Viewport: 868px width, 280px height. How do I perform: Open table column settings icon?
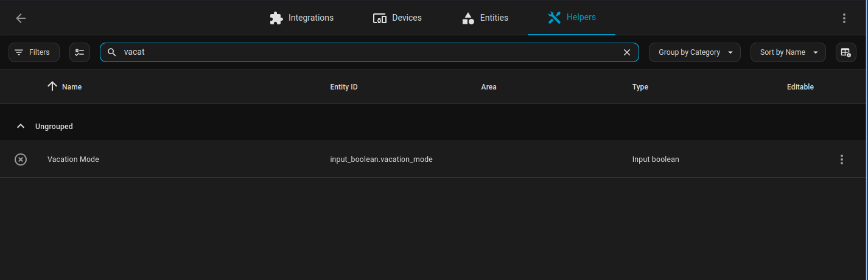point(846,52)
